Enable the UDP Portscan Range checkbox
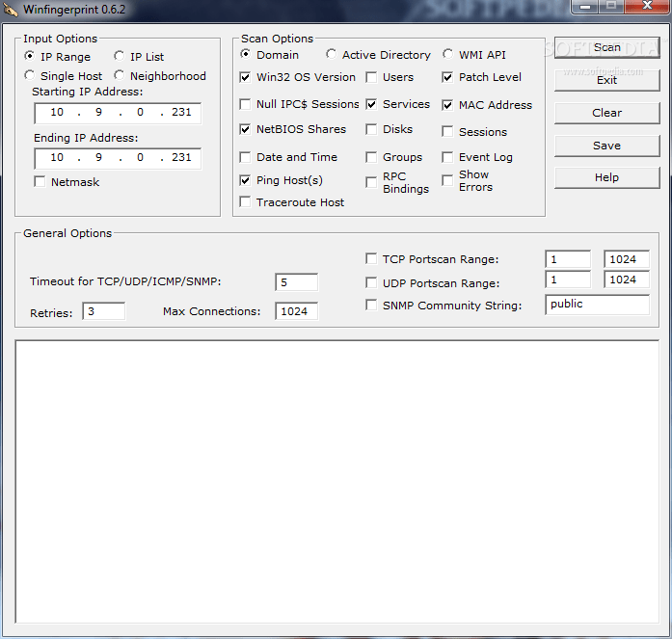Image resolution: width=672 pixels, height=639 pixels. pos(371,282)
